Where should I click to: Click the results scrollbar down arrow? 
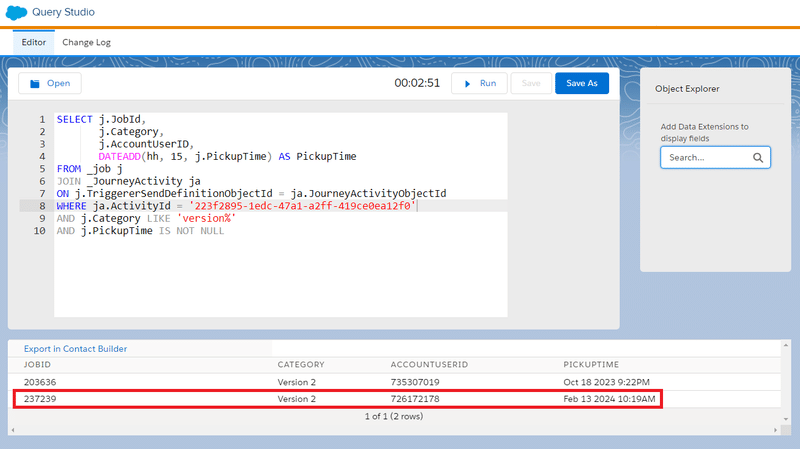click(x=786, y=419)
